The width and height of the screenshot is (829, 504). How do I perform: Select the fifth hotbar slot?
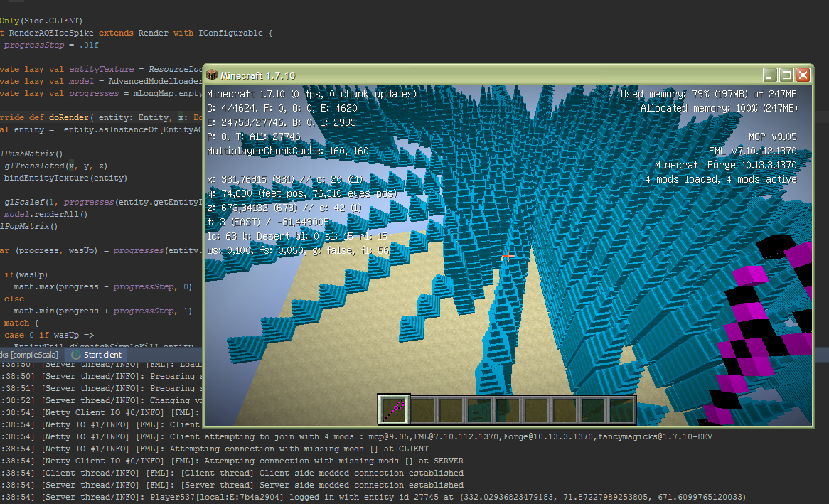coord(508,409)
